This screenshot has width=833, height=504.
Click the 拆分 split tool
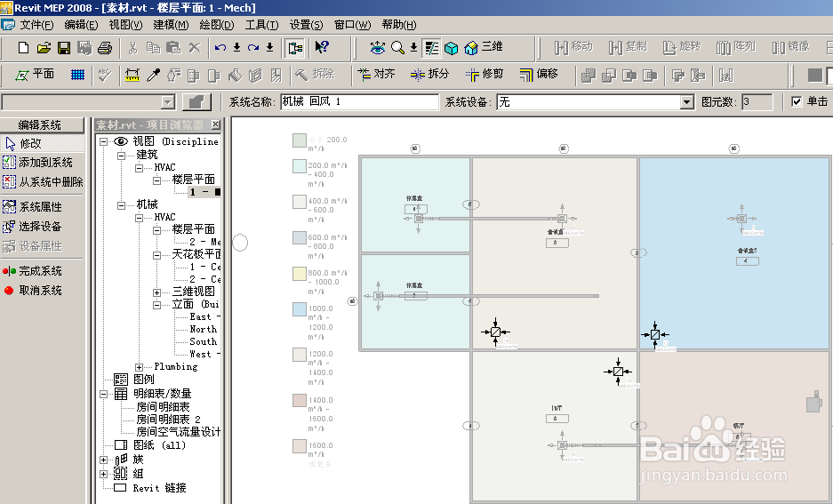coord(430,75)
